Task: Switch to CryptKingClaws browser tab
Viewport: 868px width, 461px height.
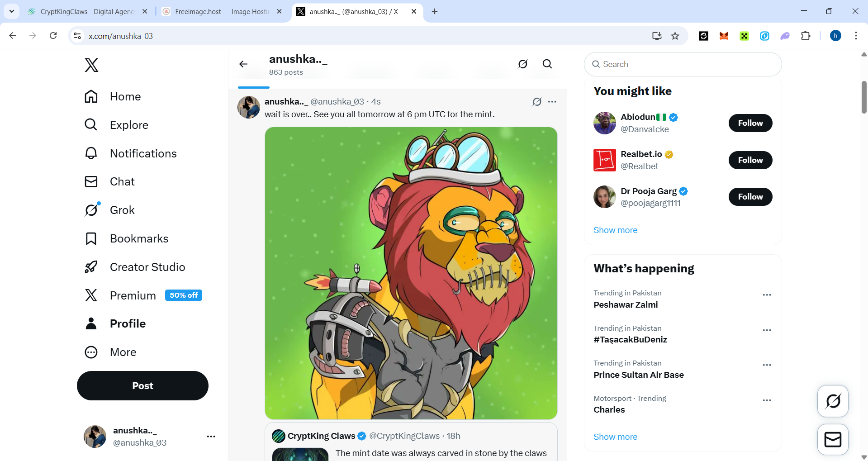Action: coord(87,11)
